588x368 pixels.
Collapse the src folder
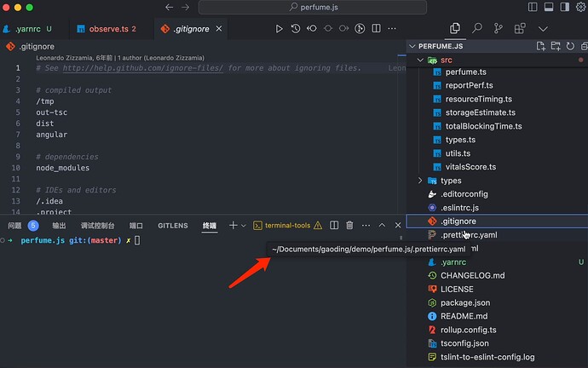coord(420,60)
